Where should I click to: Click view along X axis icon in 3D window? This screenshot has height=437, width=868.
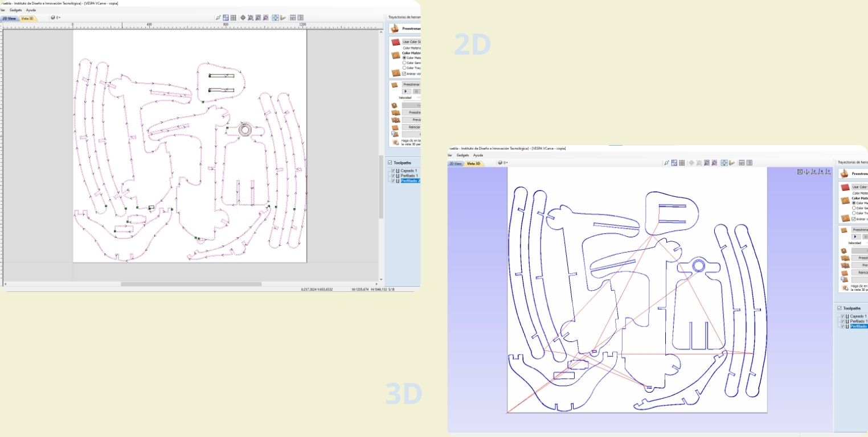click(x=820, y=171)
